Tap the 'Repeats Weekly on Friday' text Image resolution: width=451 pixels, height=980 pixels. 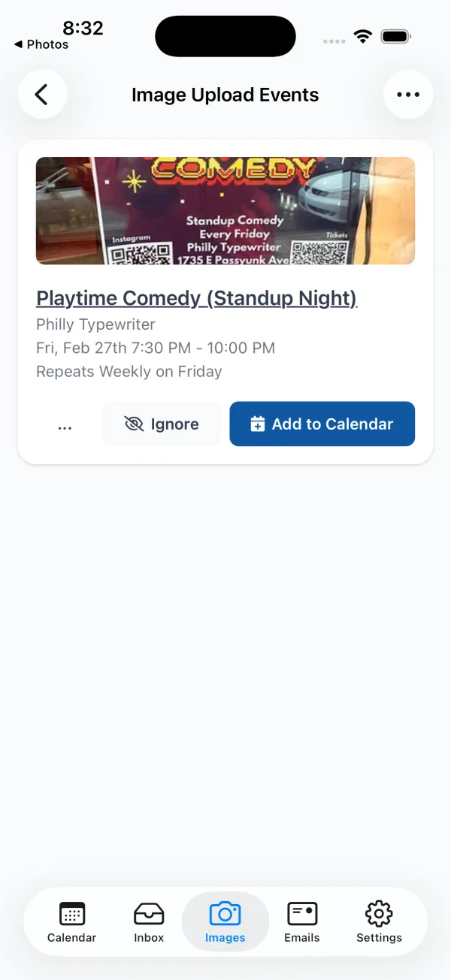click(129, 371)
